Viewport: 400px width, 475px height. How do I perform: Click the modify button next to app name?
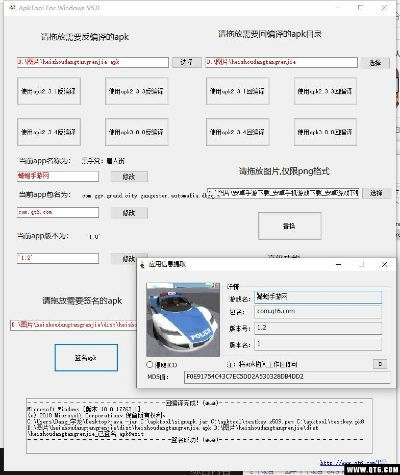click(129, 177)
